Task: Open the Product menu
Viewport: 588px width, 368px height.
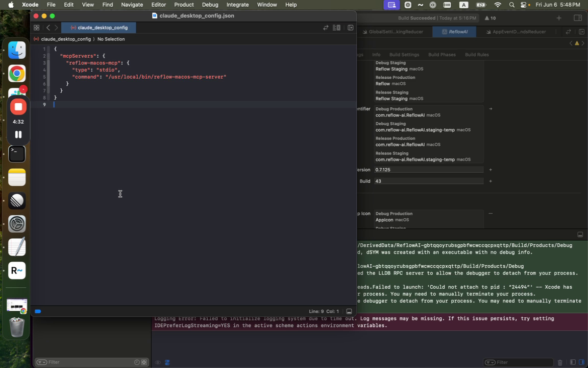Action: click(184, 5)
